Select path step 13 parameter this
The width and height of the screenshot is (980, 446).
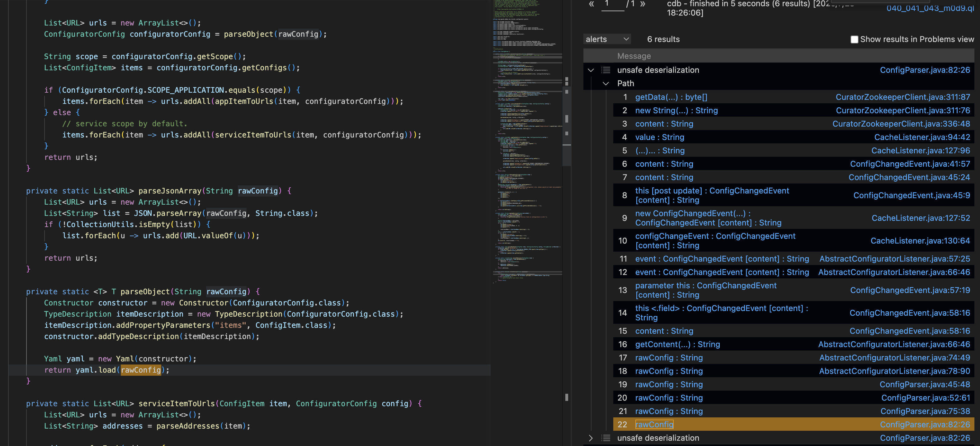pos(706,290)
